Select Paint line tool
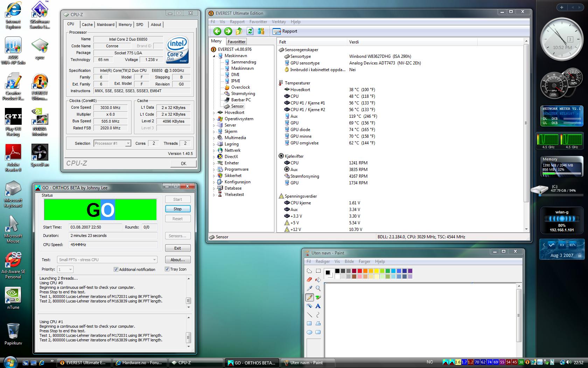Viewport: 588px width, 368px height. (309, 315)
